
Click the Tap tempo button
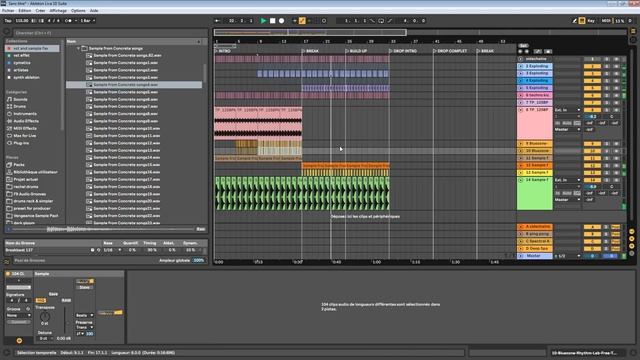tap(8, 20)
